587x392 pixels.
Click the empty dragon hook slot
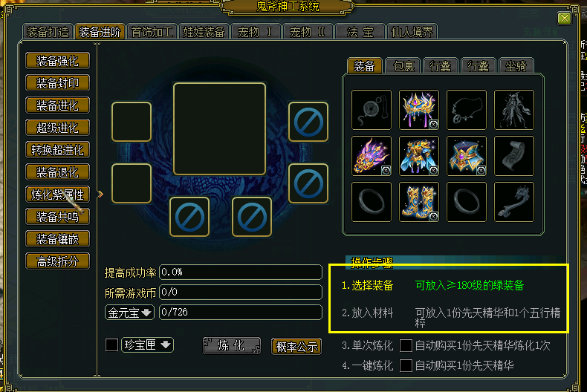click(x=514, y=202)
